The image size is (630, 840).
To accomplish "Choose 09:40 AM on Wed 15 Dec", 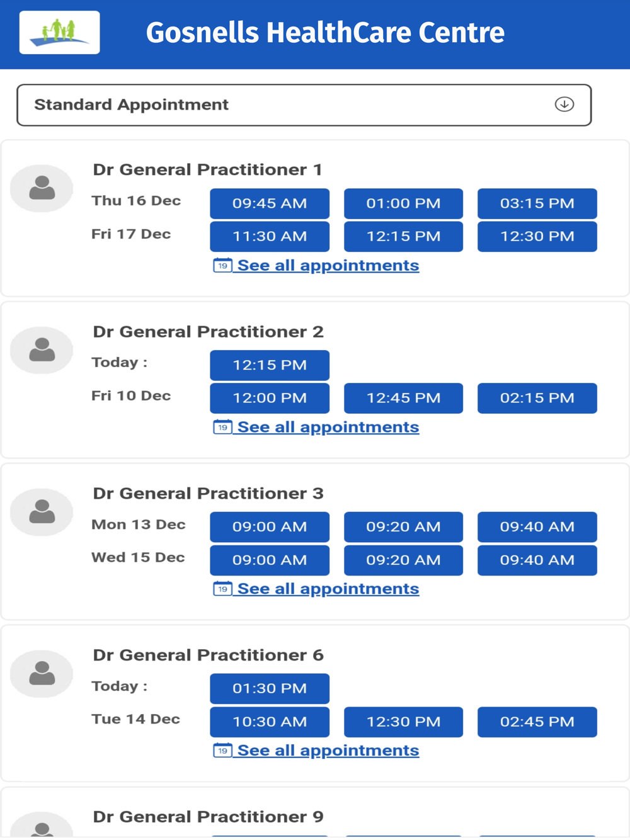I will click(x=537, y=560).
